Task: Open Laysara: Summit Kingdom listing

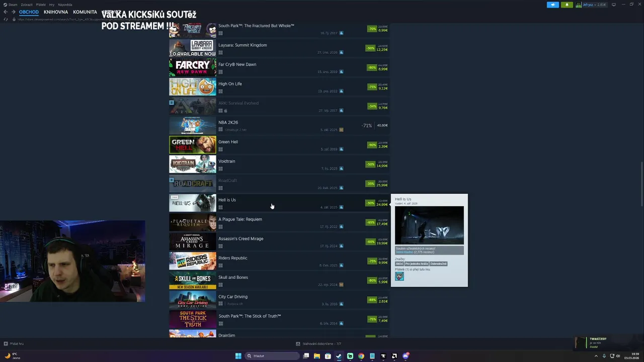Action: (x=279, y=48)
